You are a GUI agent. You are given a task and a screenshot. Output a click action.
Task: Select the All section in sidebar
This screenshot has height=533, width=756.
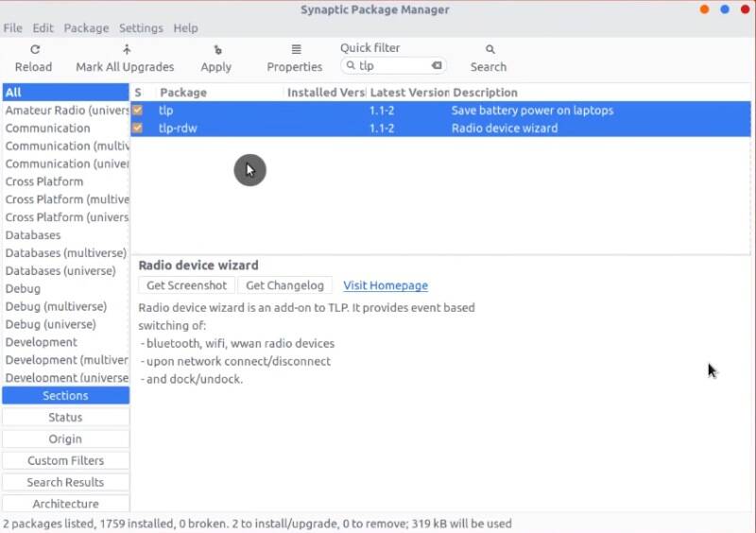click(65, 92)
